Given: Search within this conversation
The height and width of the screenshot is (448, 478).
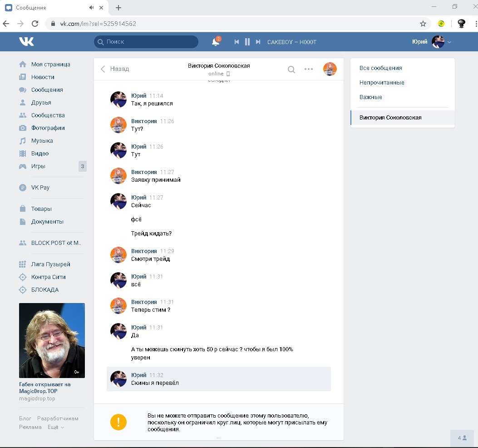Looking at the screenshot, I should [x=291, y=70].
